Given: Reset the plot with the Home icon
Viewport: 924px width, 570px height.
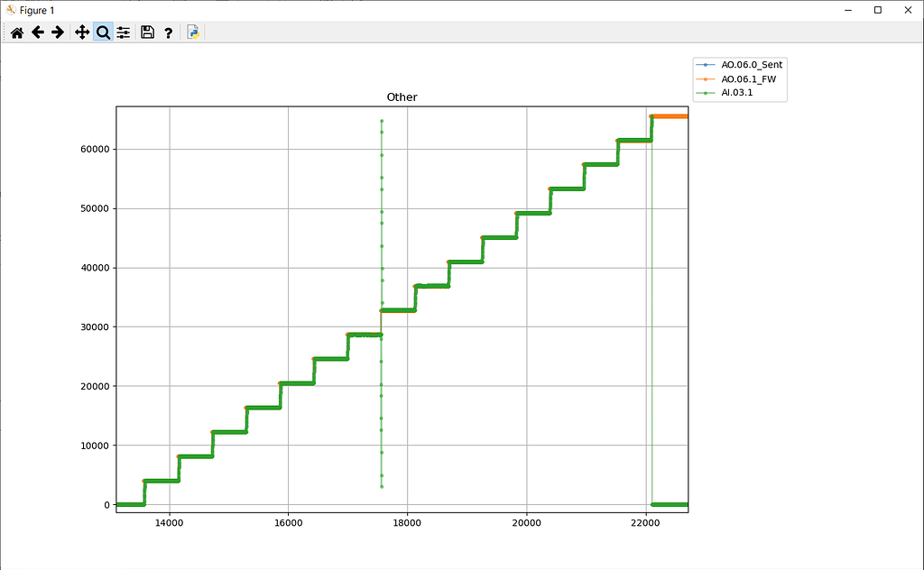Looking at the screenshot, I should [x=17, y=32].
